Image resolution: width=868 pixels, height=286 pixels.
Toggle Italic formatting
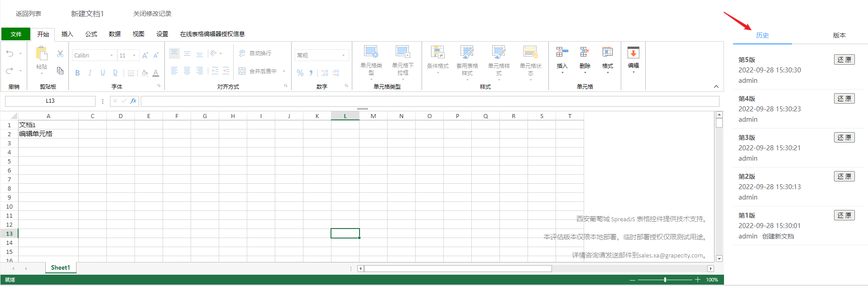tap(90, 73)
